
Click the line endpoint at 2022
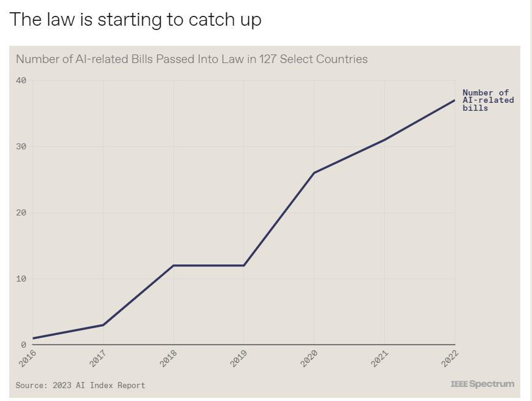[x=454, y=100]
